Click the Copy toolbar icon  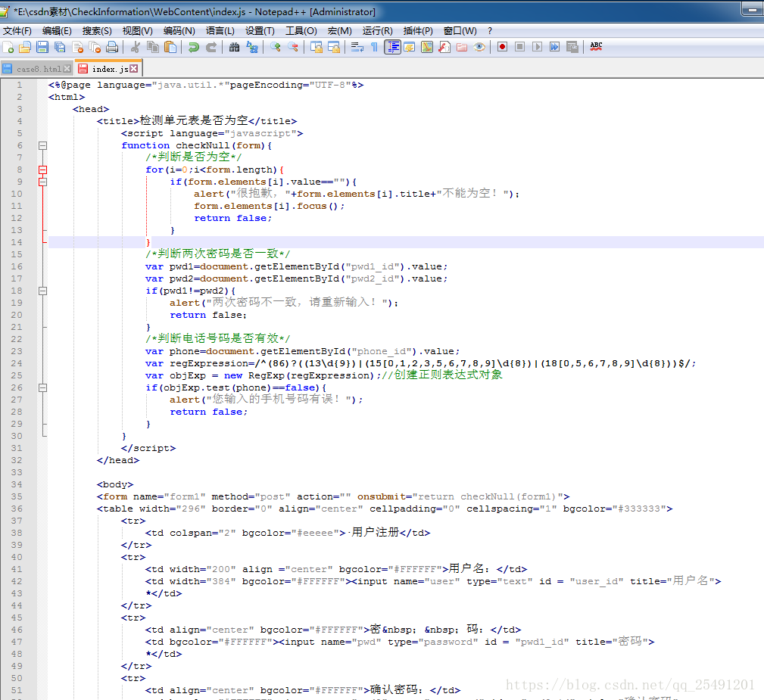(x=153, y=47)
